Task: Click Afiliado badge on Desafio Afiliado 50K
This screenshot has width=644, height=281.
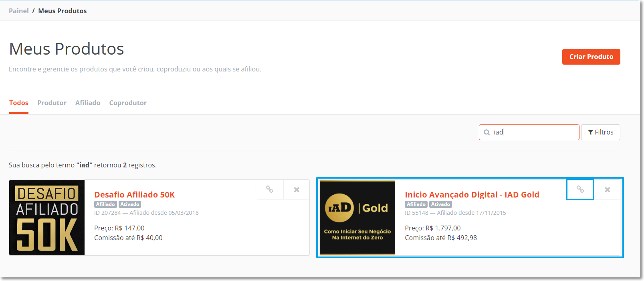Action: point(105,204)
